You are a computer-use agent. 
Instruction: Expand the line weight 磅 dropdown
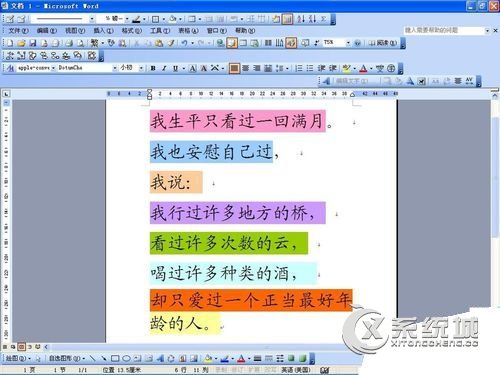click(127, 19)
